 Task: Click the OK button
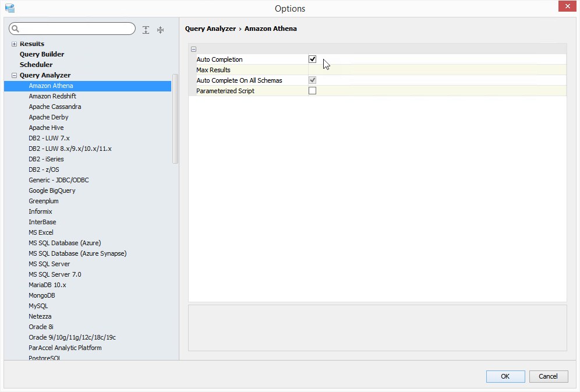(505, 376)
